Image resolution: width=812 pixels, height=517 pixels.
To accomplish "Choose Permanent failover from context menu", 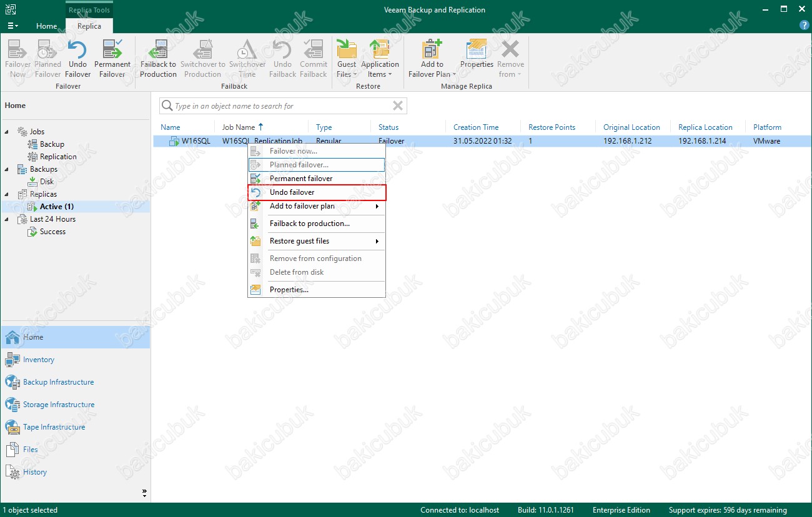I will click(x=317, y=179).
